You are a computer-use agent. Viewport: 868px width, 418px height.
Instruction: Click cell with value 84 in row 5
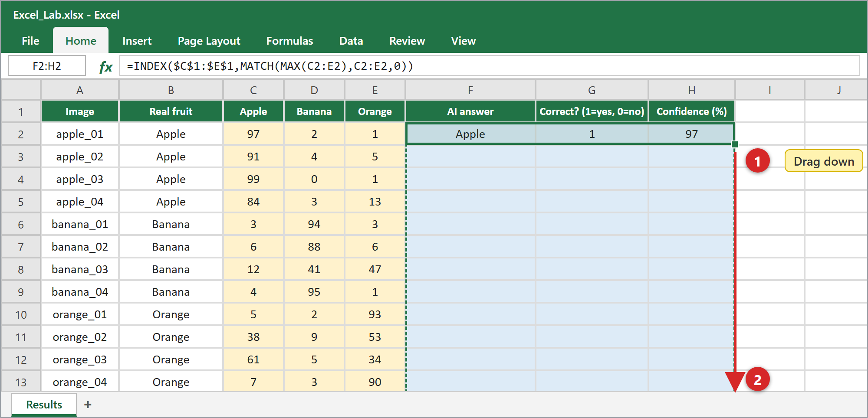click(253, 202)
